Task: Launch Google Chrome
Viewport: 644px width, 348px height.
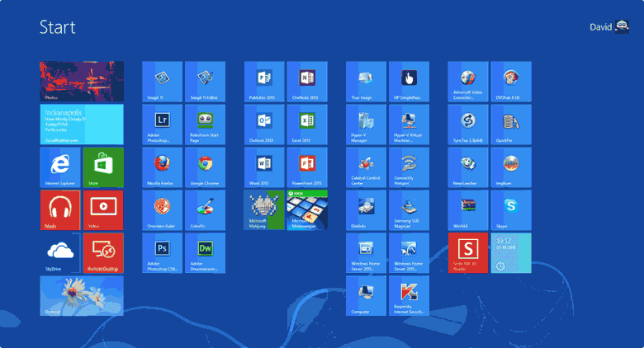Action: [x=205, y=167]
